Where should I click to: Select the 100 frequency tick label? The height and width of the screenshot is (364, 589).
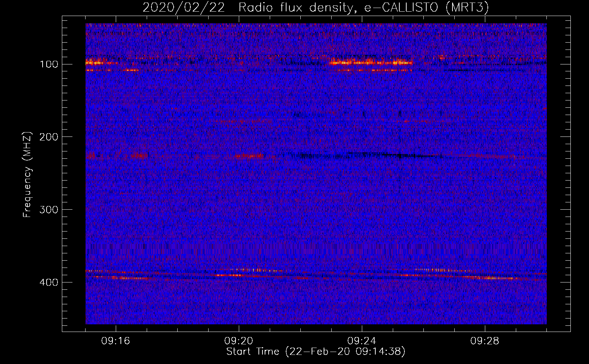pyautogui.click(x=49, y=64)
